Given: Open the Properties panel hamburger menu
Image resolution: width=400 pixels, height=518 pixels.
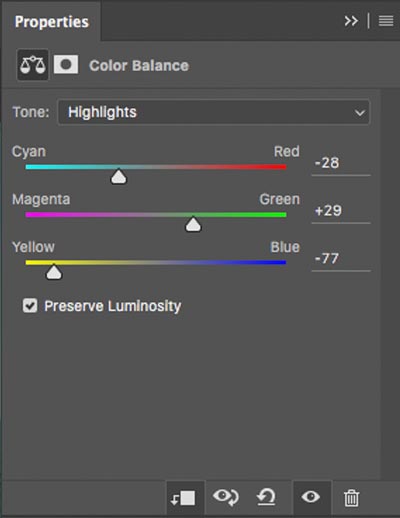Looking at the screenshot, I should coord(386,21).
